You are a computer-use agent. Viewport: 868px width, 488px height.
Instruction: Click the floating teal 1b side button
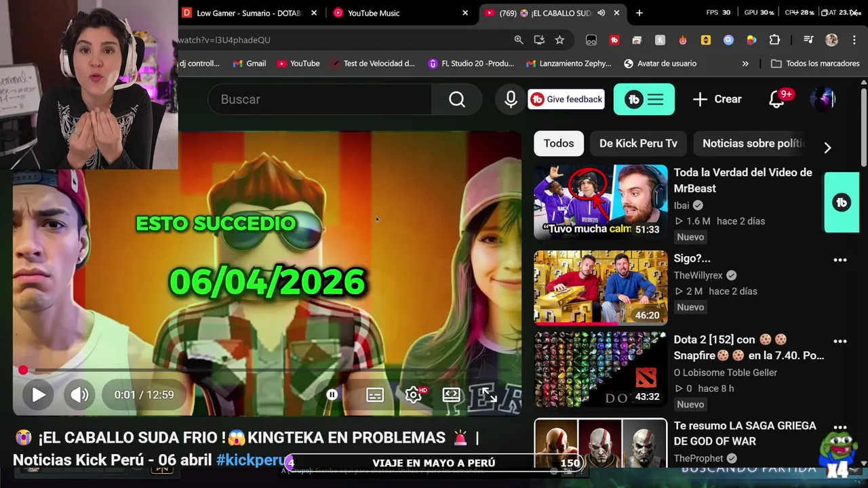click(x=842, y=203)
